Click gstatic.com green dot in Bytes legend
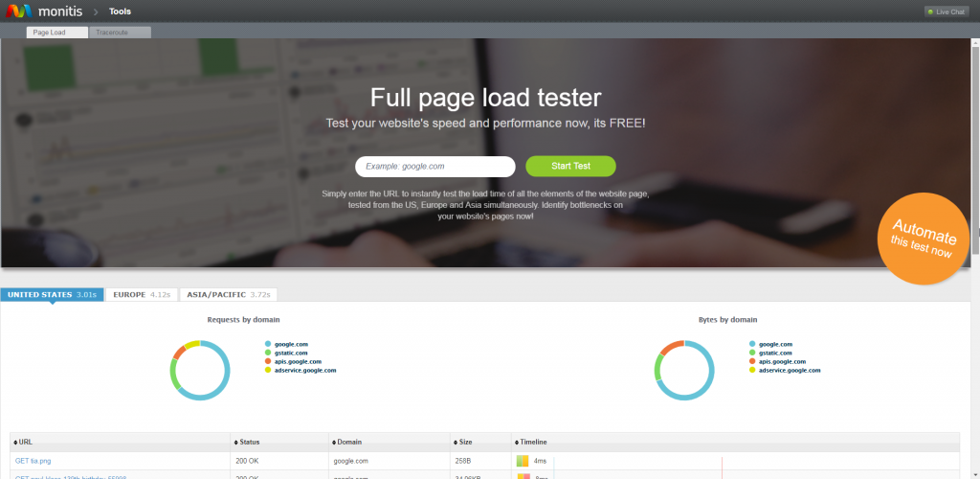980x479 pixels. point(752,353)
